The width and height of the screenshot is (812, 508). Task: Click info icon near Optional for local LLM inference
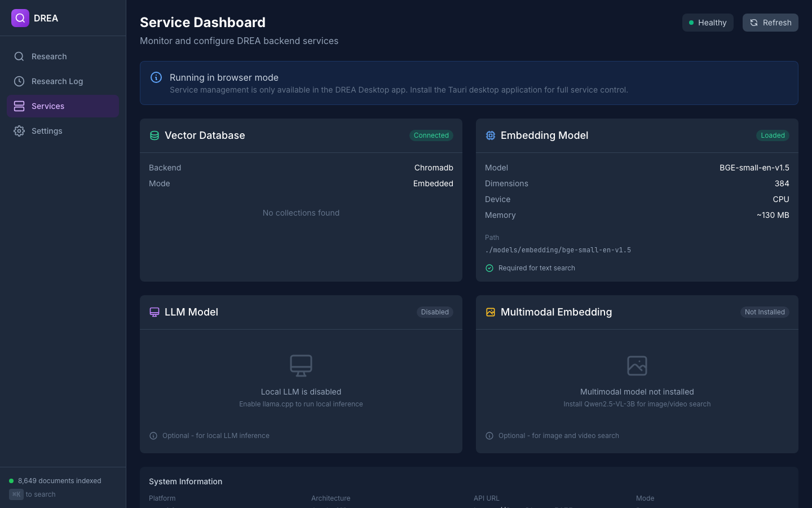pos(153,435)
